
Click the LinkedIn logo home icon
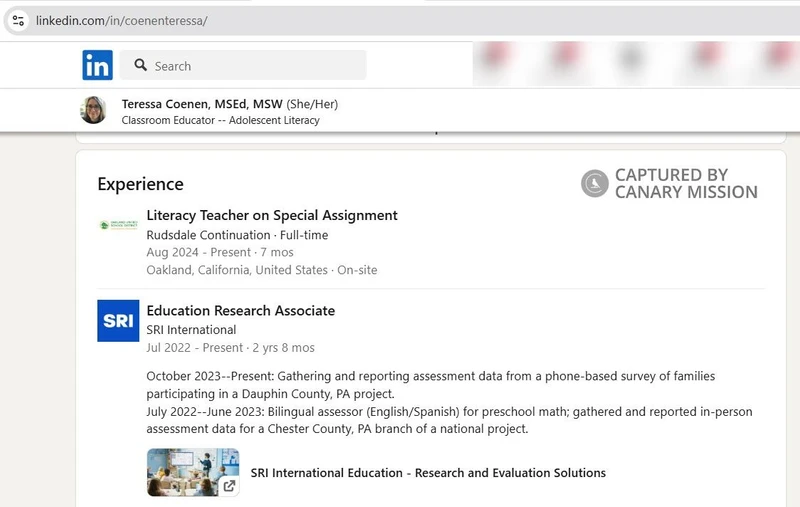click(x=97, y=66)
